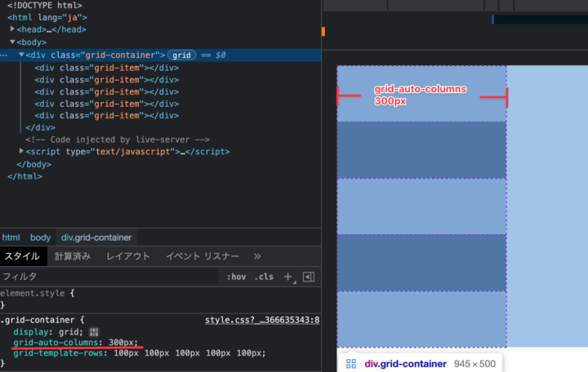588x372 pixels.
Task: Focus the フィルタ input field
Action: [109, 277]
